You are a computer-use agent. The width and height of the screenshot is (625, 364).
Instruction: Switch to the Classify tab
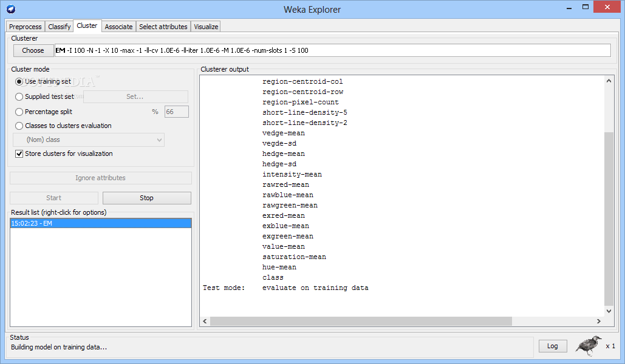click(59, 27)
